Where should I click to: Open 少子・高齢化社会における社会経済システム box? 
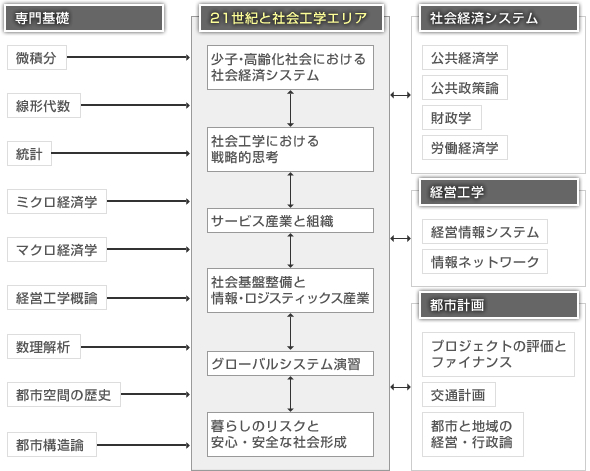point(290,67)
